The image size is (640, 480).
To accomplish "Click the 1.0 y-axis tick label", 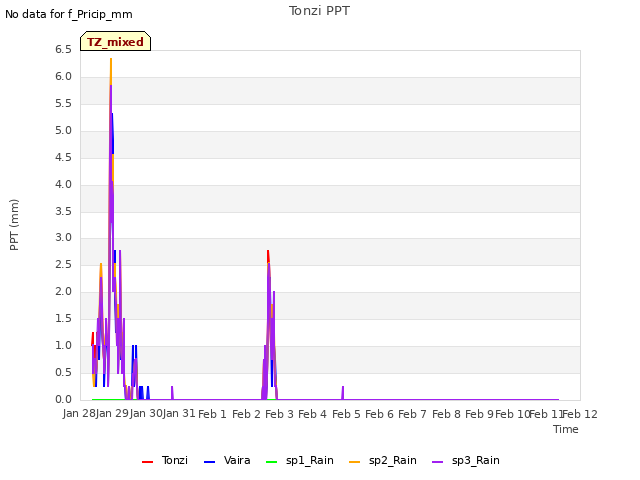I will click(x=63, y=345).
